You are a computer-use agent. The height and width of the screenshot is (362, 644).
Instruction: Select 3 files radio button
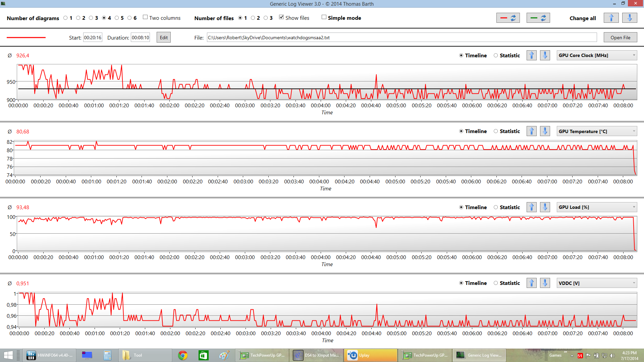(x=266, y=18)
